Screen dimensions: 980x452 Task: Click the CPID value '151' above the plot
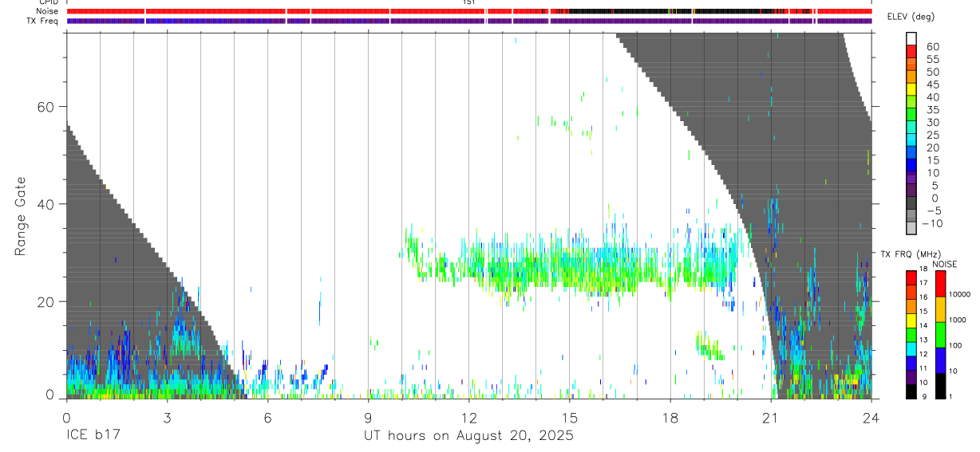pos(468,2)
